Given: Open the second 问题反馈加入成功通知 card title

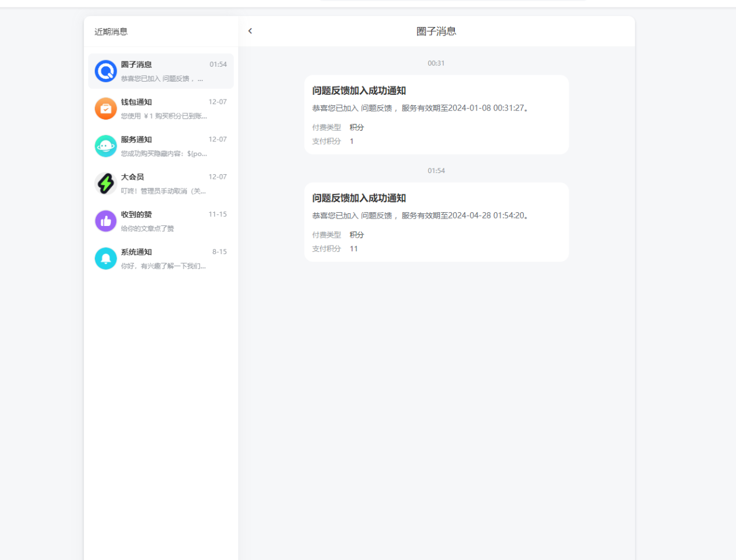Looking at the screenshot, I should click(359, 198).
